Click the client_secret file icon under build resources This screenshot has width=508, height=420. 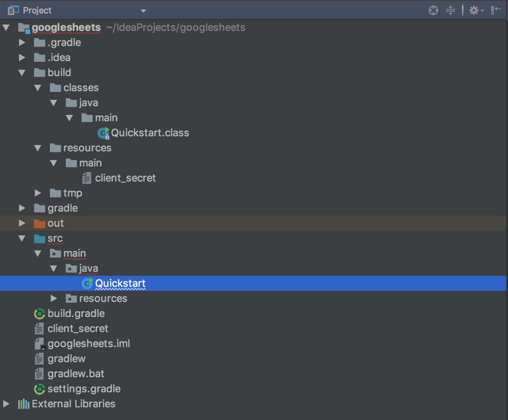[x=87, y=178]
